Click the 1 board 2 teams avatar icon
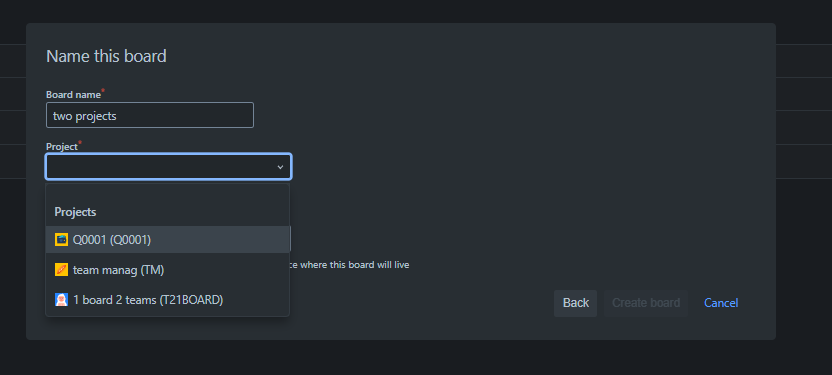Viewport: 832px width, 375px height. [x=62, y=300]
